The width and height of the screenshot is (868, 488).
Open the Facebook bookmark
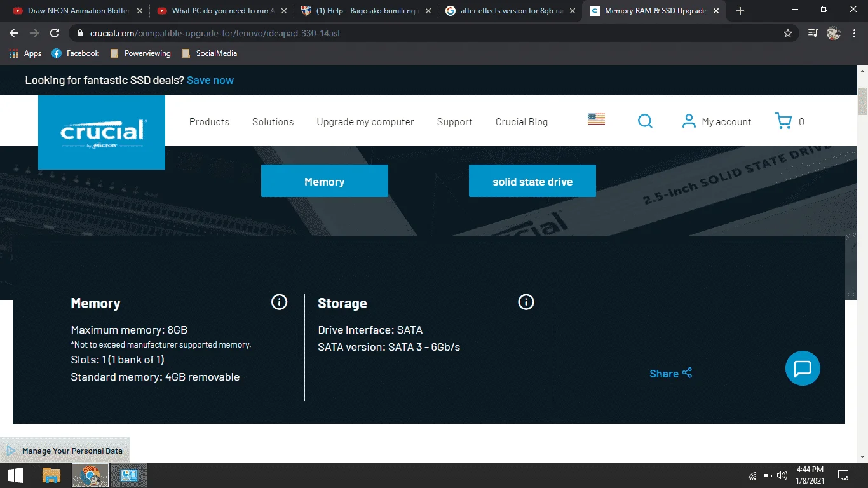[x=75, y=53]
